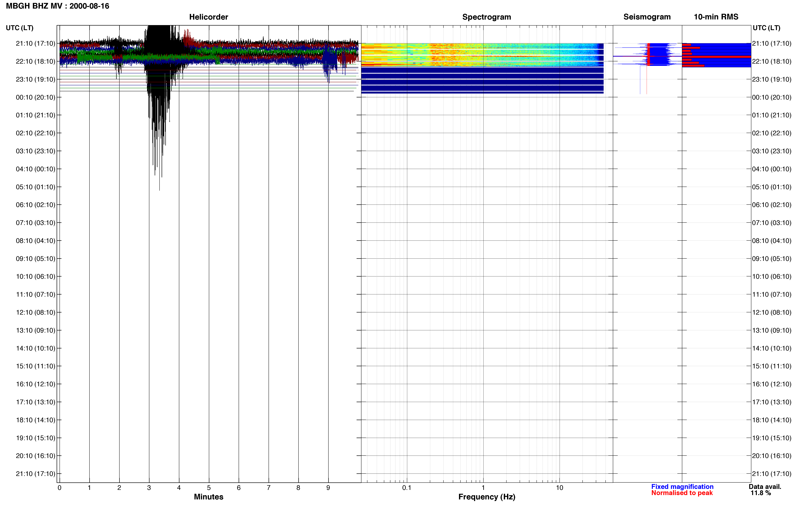Click left time label '11:10 (07:10)'
The height and width of the screenshot is (508, 812).
pos(36,294)
